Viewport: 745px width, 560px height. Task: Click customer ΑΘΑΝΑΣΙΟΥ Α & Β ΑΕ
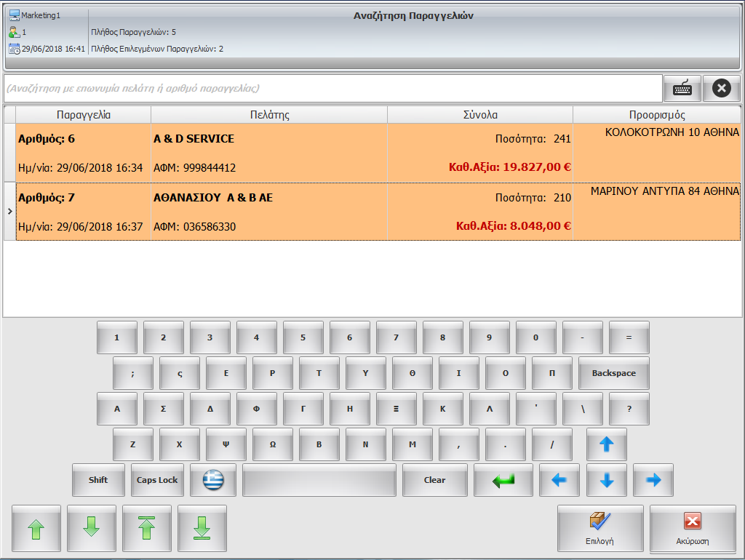(213, 198)
